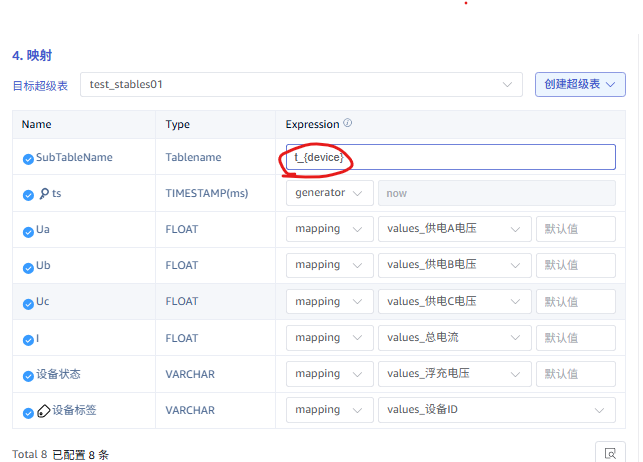Expand the mapping dropdown in Uc row

[330, 301]
